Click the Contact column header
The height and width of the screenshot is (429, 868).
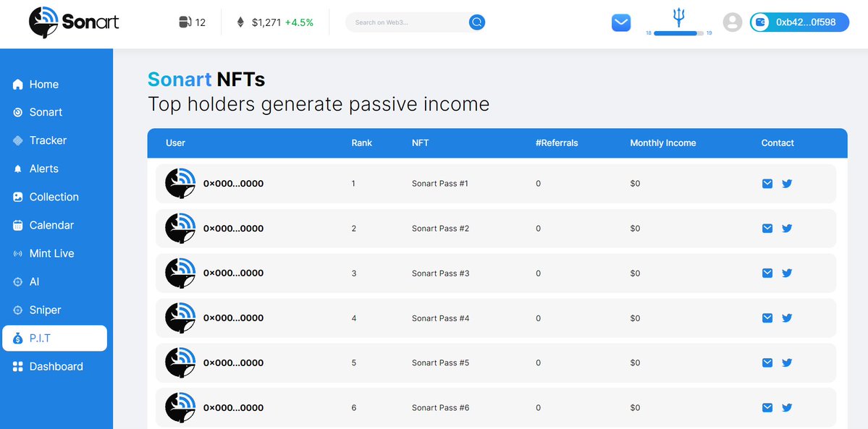tap(778, 143)
